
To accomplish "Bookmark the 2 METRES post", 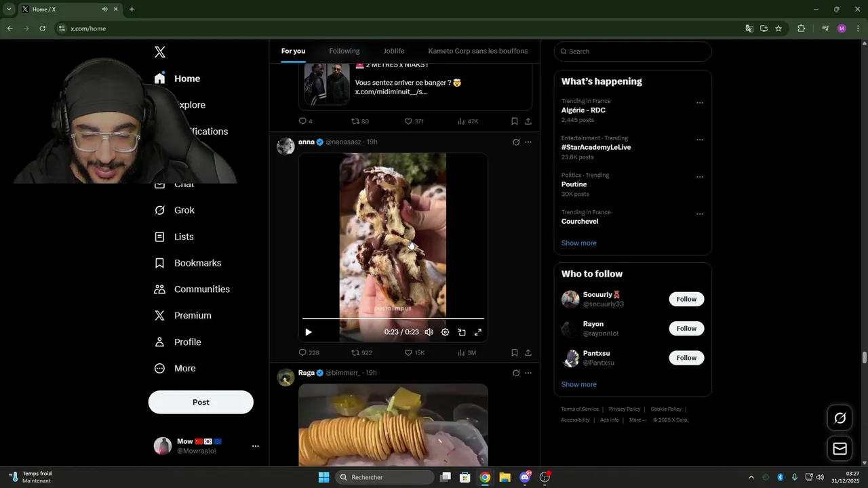I will [x=515, y=121].
